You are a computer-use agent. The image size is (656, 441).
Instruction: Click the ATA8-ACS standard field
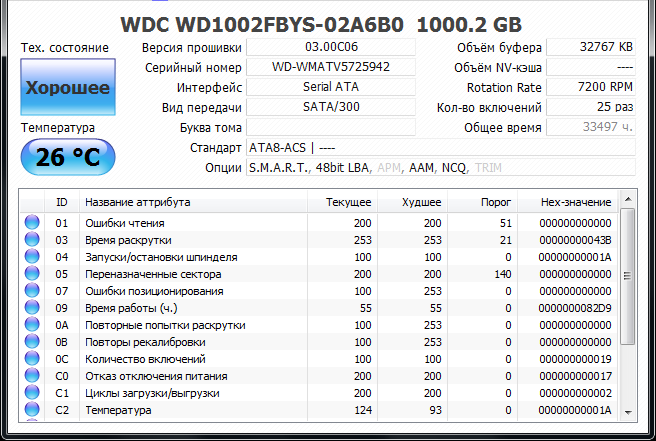[441, 147]
